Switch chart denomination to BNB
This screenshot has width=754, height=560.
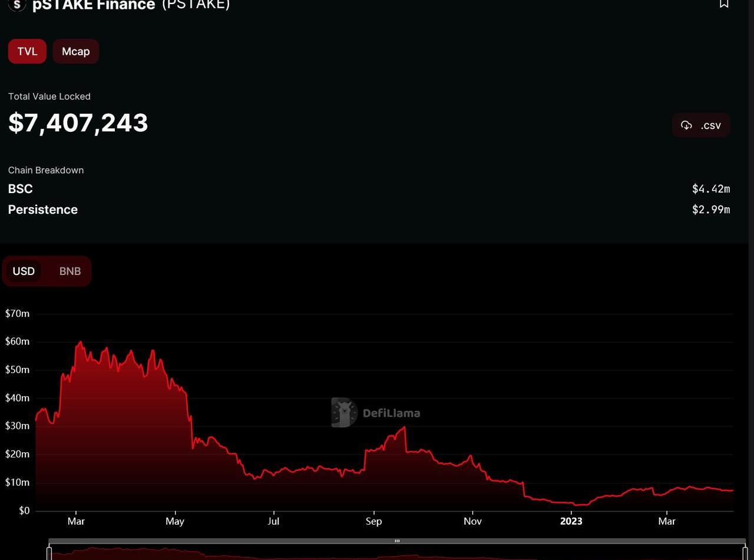point(70,271)
